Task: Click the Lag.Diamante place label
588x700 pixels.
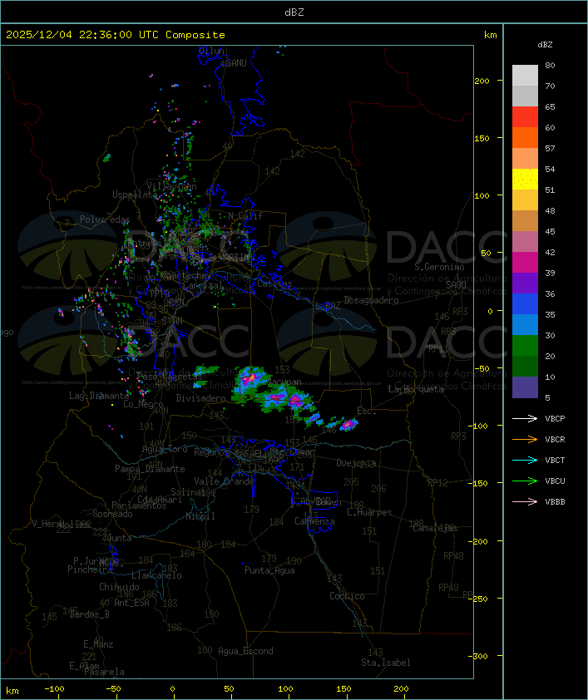Action: 99,396
